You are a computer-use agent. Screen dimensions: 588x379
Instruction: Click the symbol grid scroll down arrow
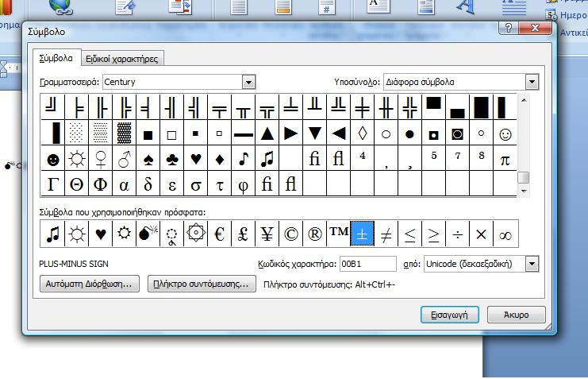pos(524,191)
